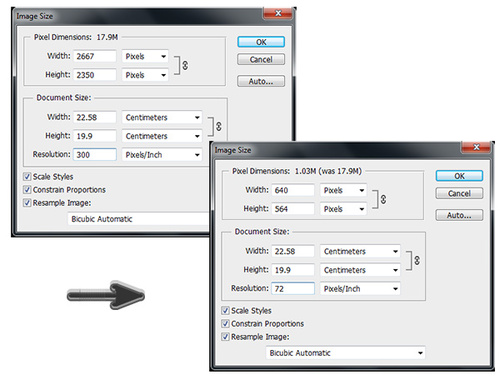Toggle Resample Image checkbox in front dialog
This screenshot has width=500, height=385.
tap(226, 337)
